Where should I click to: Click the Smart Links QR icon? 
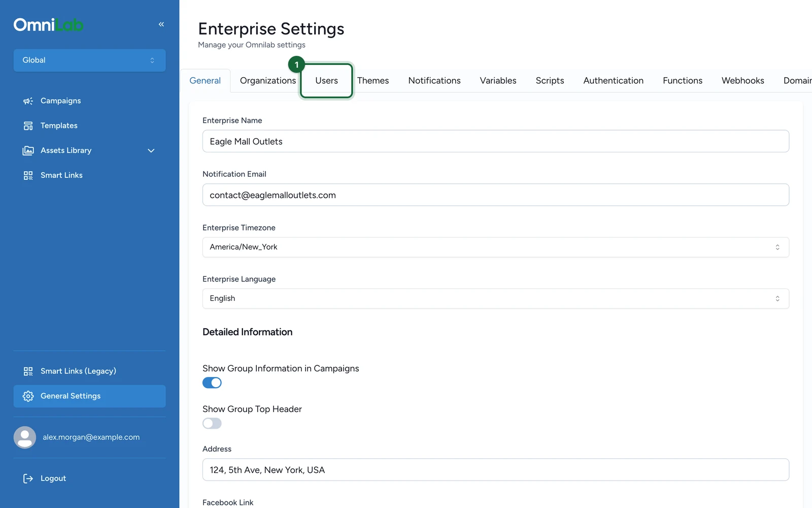pos(28,175)
